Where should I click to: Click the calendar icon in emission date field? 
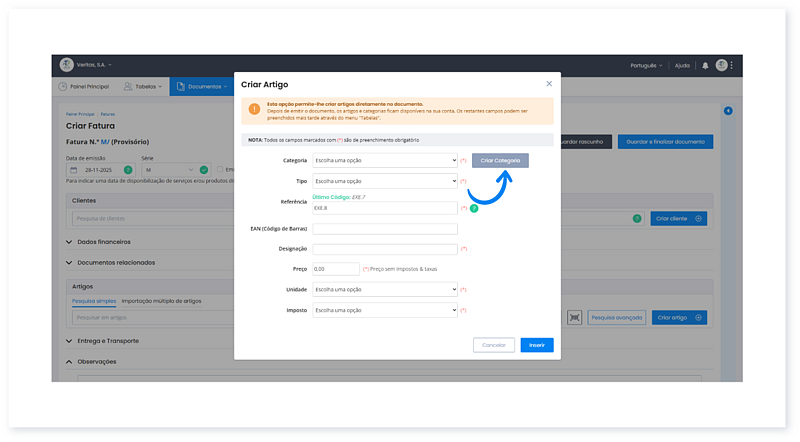click(72, 170)
